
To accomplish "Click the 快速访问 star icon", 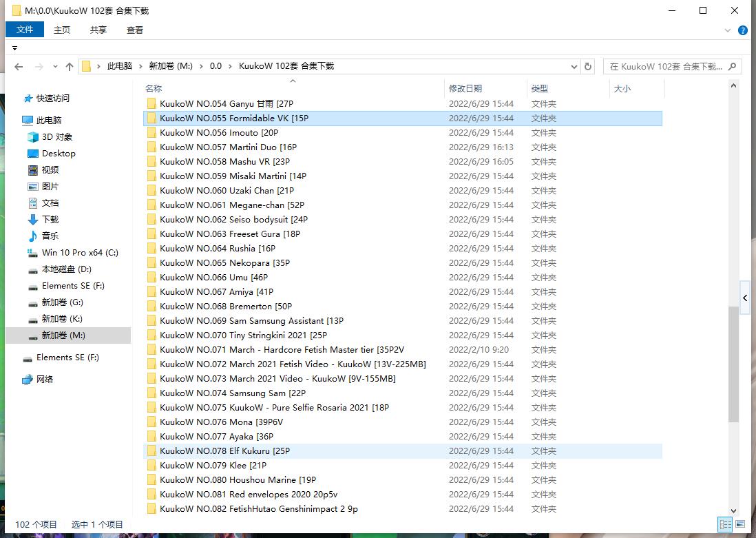I will click(x=28, y=99).
